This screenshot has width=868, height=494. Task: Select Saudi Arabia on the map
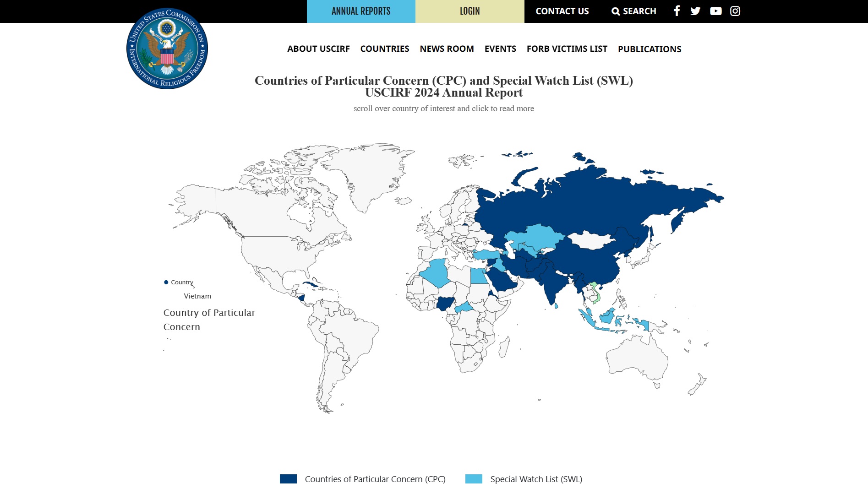tap(502, 279)
